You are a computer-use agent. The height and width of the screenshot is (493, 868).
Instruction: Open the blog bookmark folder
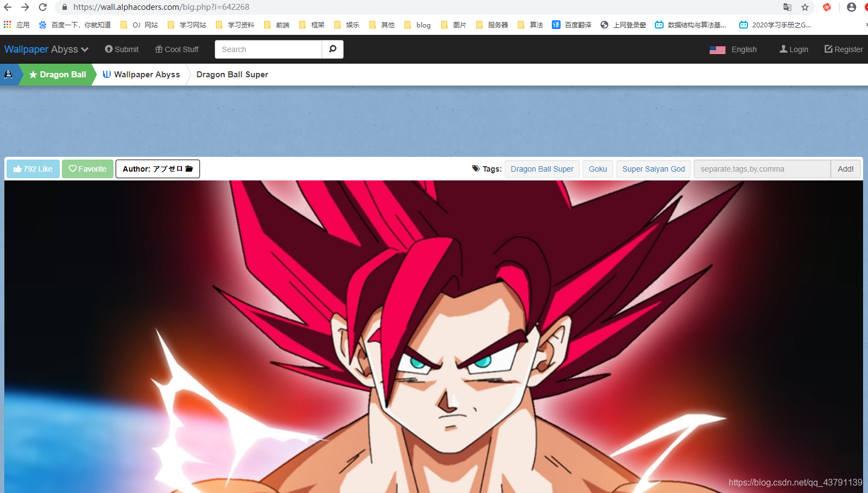tap(418, 25)
